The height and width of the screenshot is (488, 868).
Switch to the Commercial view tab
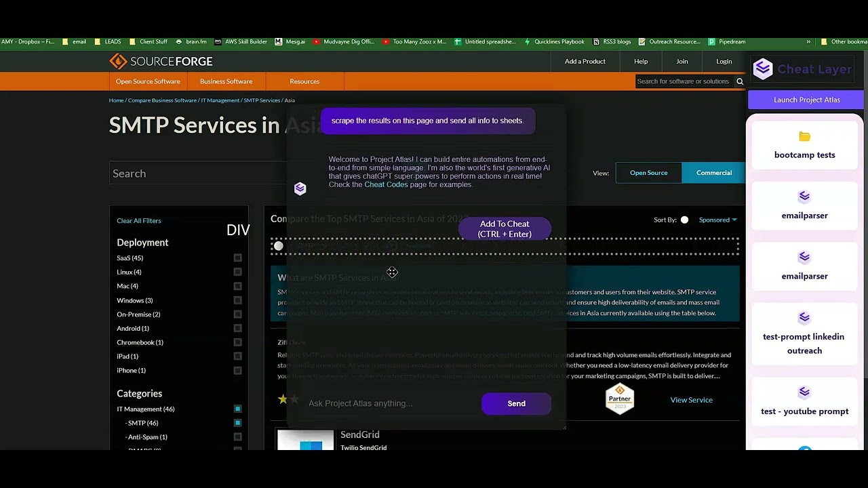pyautogui.click(x=713, y=173)
